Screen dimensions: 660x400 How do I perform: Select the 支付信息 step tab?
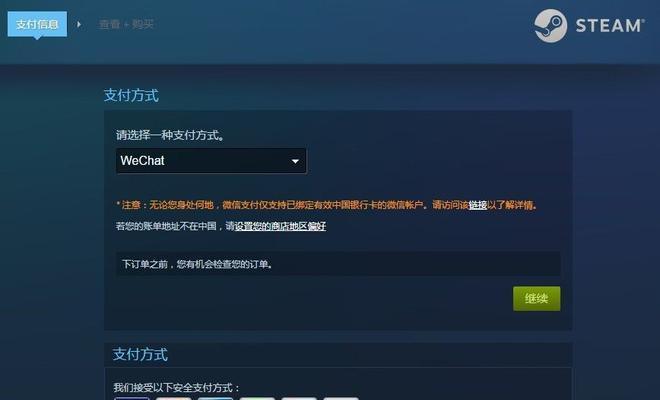pos(37,24)
